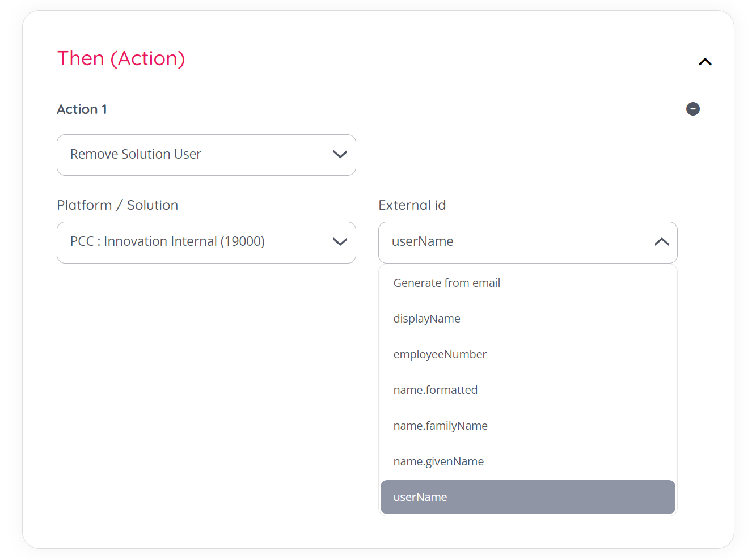
Task: Open the PCC : Innovation Internal (19000) dropdown
Action: pos(193,242)
